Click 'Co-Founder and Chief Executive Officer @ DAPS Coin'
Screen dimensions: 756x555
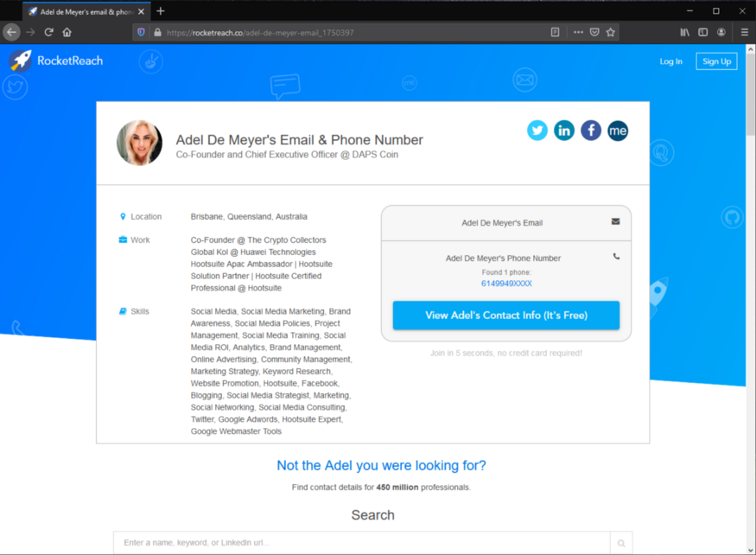click(x=287, y=155)
